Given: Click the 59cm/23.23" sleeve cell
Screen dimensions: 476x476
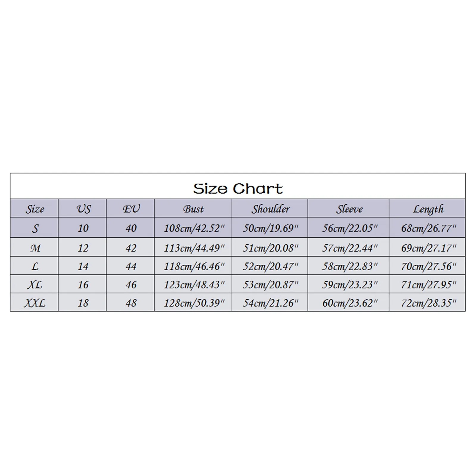Looking at the screenshot, I should (x=350, y=285).
